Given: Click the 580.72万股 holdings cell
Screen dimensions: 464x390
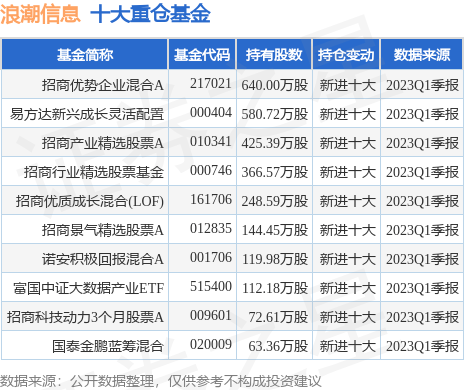Looking at the screenshot, I should click(275, 114).
